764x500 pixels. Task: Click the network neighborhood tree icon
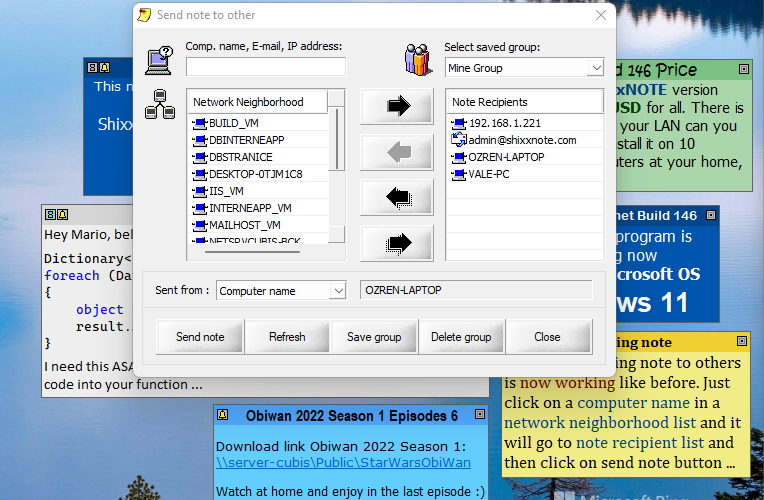coord(160,102)
